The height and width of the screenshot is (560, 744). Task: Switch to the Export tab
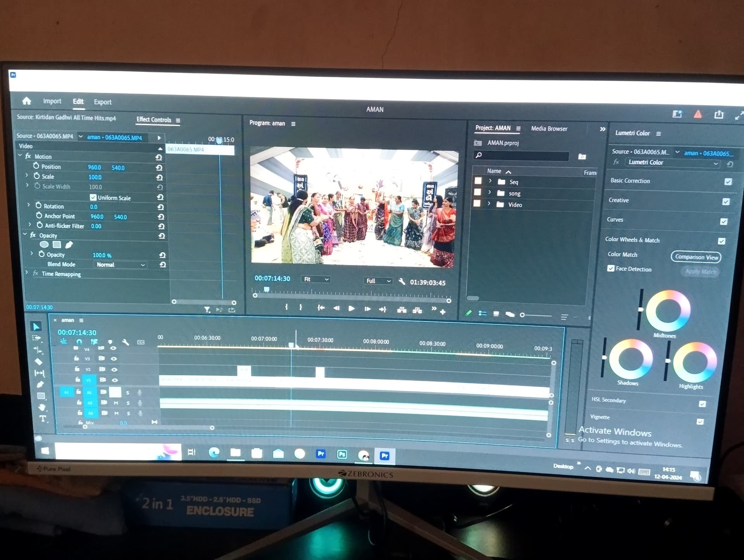tap(103, 102)
